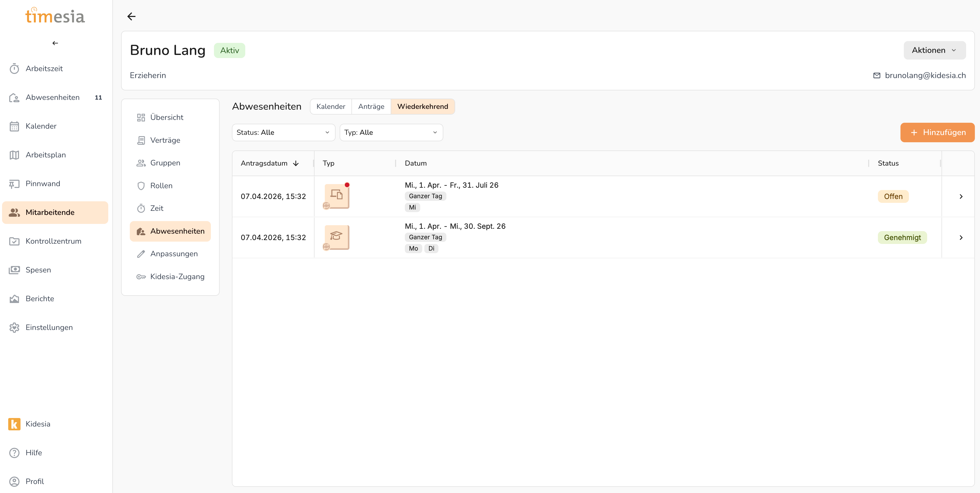
Task: Switch to the Kalender tab
Action: tap(331, 107)
